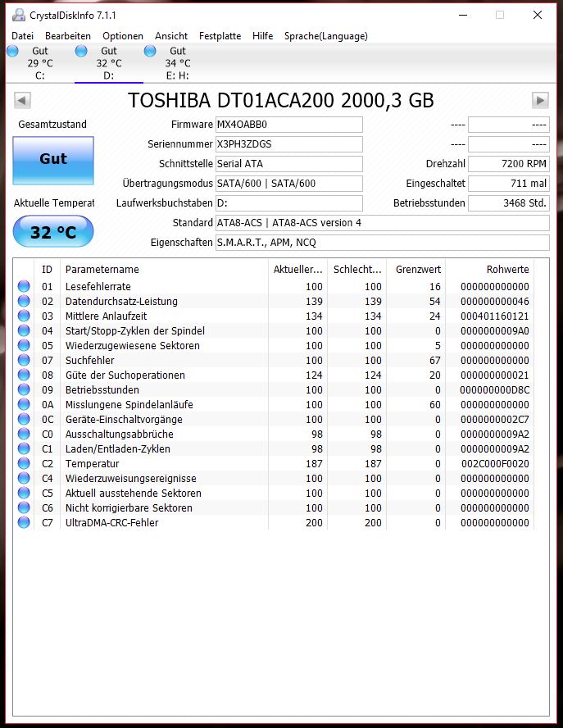Click status orb of Misslungene Spindelanläufe row
563x728 pixels.
[x=24, y=404]
